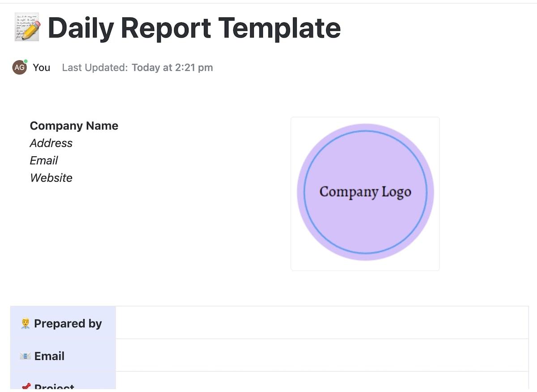
Task: Click the italic Address line
Action: tap(51, 143)
